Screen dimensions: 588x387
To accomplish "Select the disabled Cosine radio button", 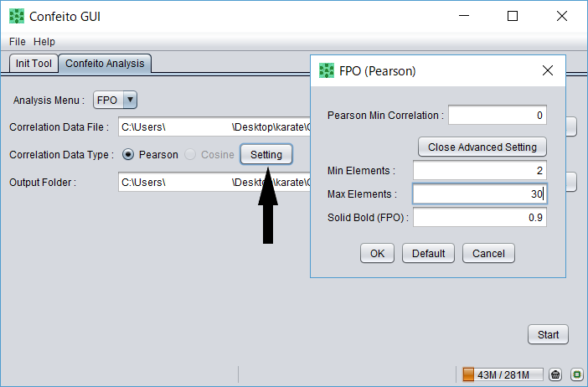I will tap(190, 154).
